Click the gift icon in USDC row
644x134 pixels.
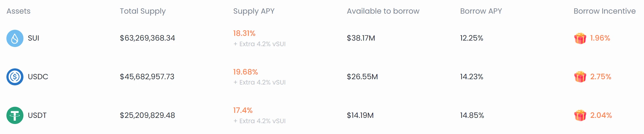click(580, 77)
